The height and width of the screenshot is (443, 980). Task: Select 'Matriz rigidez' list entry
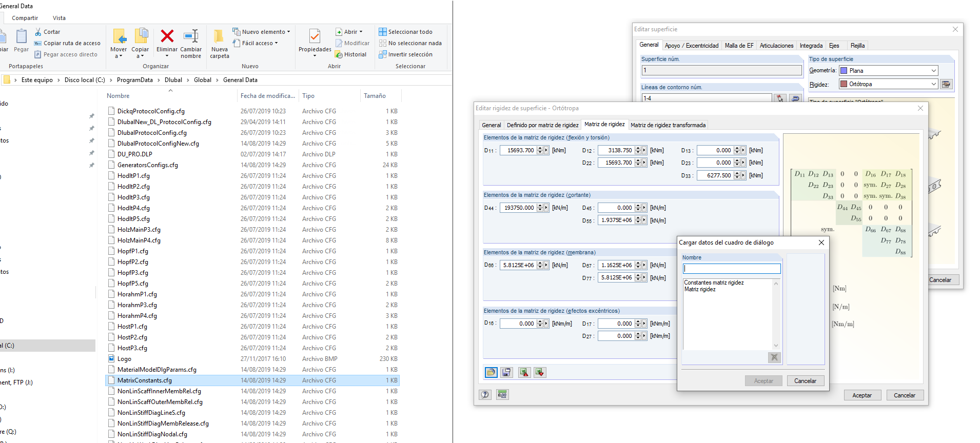pos(700,289)
